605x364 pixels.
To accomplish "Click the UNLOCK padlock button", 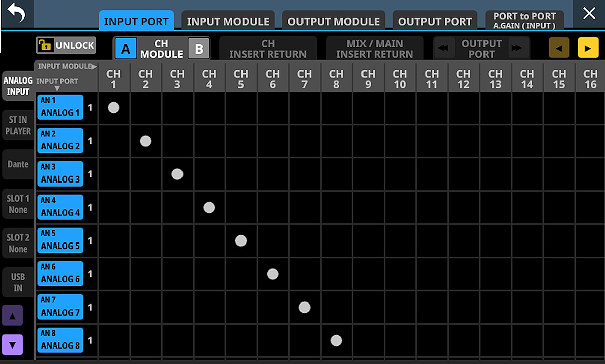I will pos(66,45).
